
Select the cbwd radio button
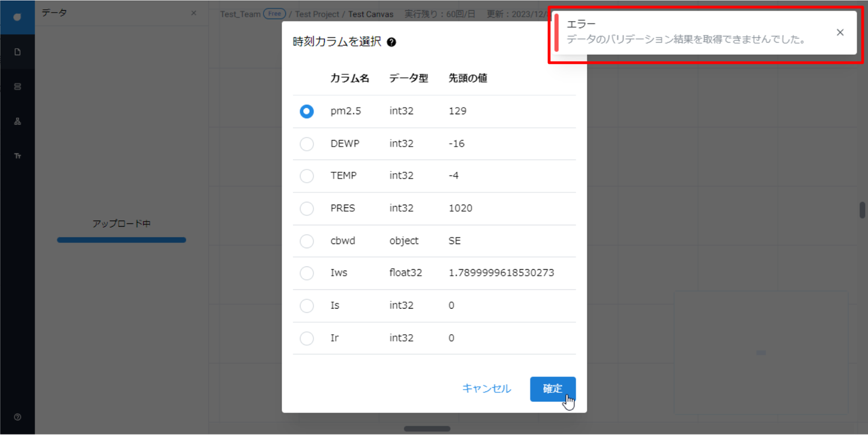[307, 241]
